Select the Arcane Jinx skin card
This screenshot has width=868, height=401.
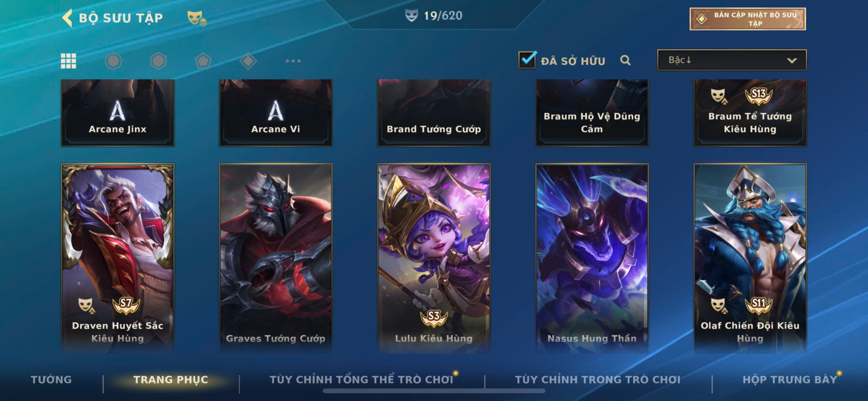coord(118,113)
